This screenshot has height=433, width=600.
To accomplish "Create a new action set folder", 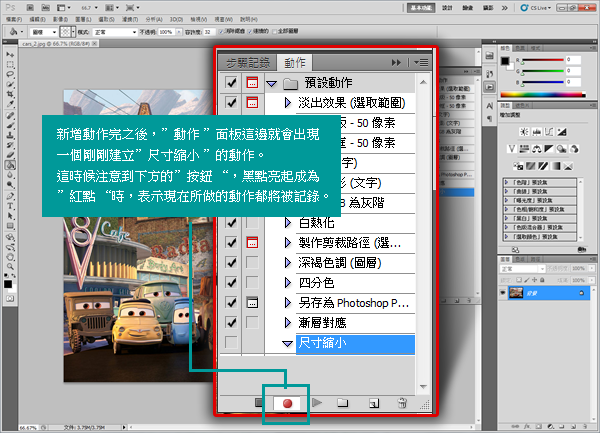I will pyautogui.click(x=342, y=403).
